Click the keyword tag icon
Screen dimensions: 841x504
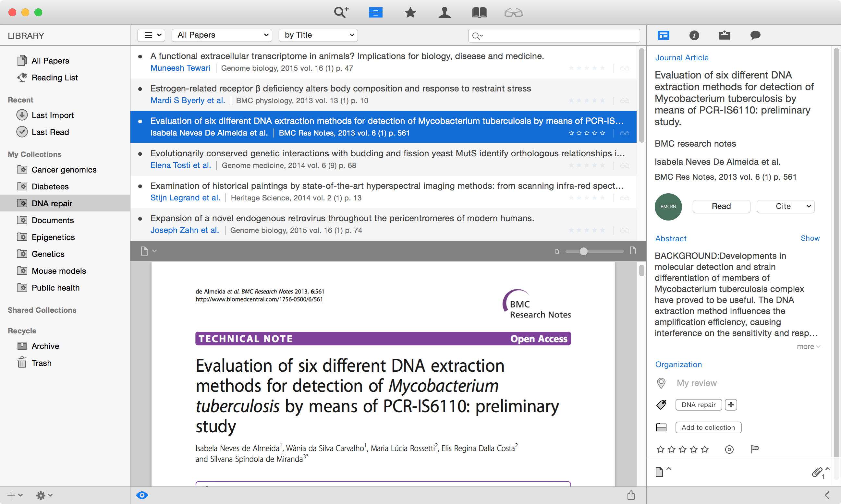click(x=661, y=404)
